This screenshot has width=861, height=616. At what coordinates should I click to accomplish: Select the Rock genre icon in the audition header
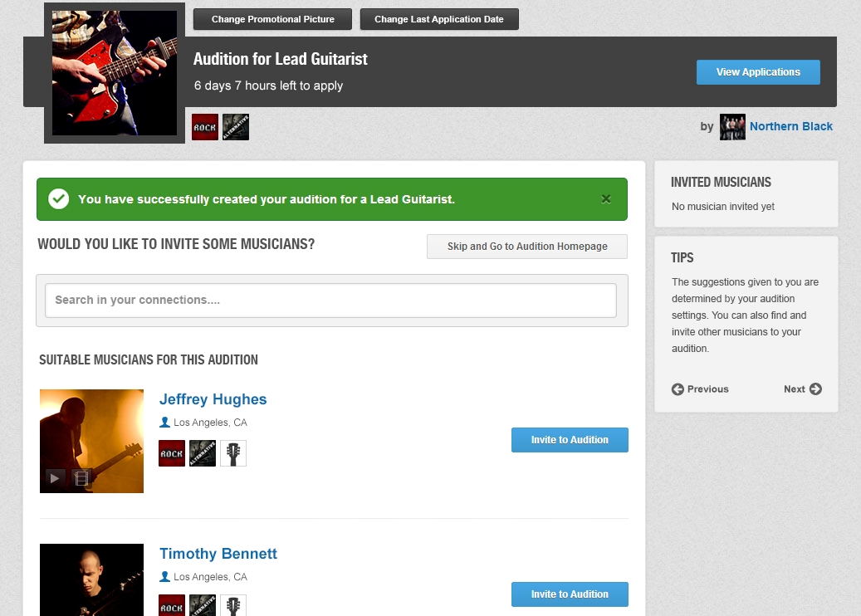click(x=204, y=126)
